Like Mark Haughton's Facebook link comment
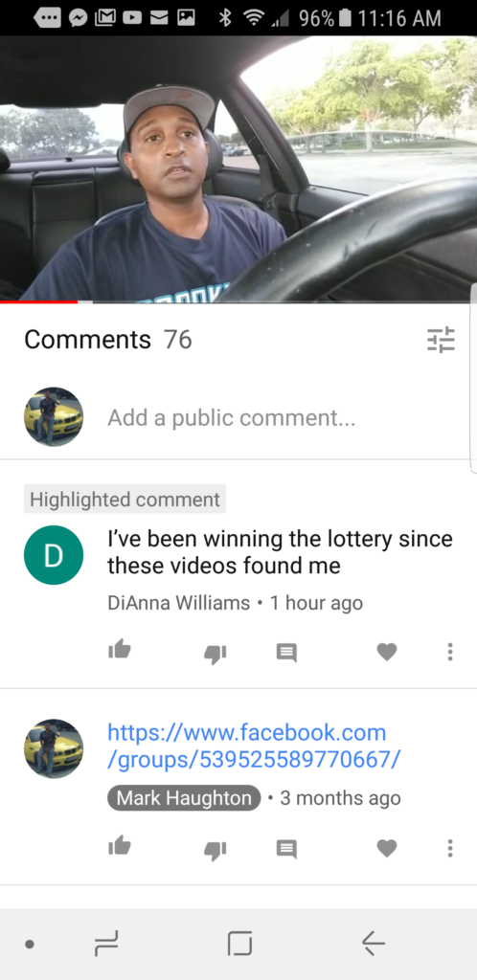The image size is (477, 980). pyautogui.click(x=120, y=847)
